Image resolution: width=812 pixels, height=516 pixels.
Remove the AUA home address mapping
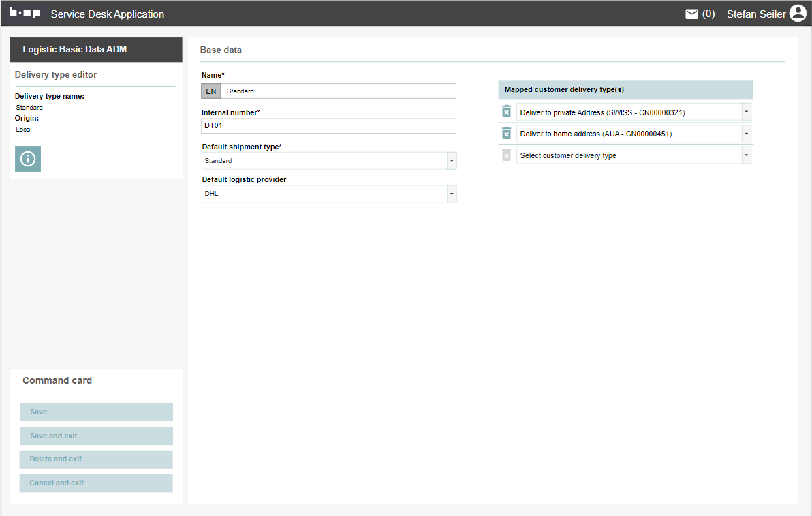[x=506, y=134]
